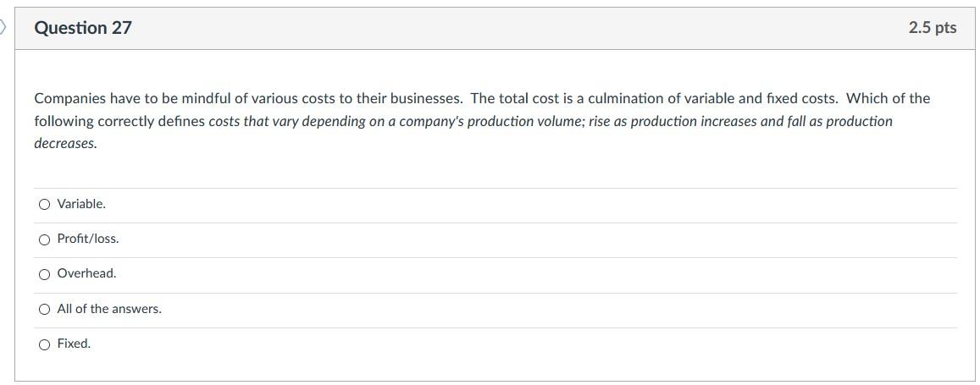Click the flag marker icon beside Question 27
This screenshot has height=385, width=980.
tap(3, 28)
